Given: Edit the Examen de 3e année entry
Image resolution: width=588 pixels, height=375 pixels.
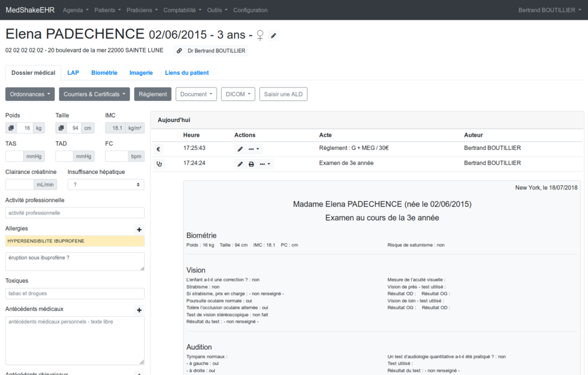Looking at the screenshot, I should [240, 164].
